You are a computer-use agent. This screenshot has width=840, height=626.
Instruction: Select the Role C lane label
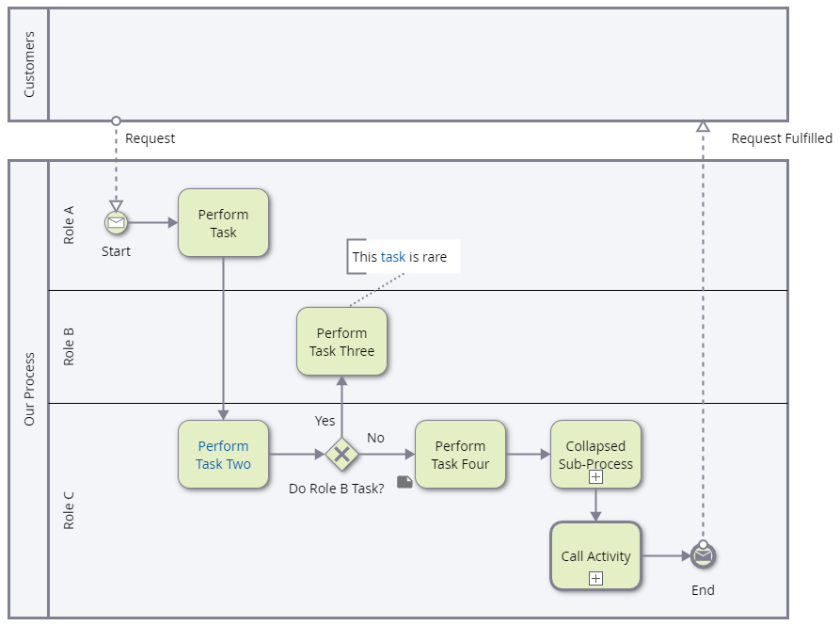(69, 510)
